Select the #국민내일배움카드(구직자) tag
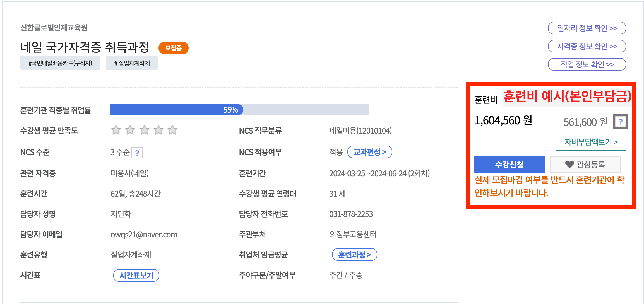The image size is (644, 304). [60, 63]
